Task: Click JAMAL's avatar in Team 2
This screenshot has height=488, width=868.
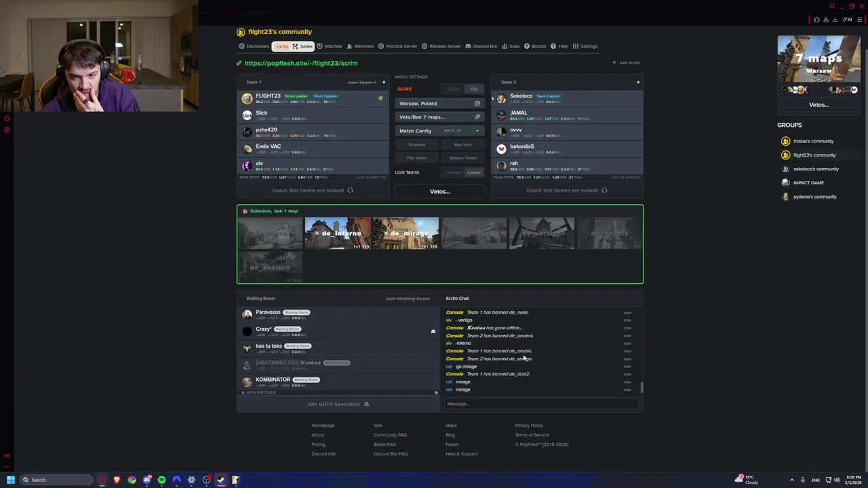Action: [x=501, y=115]
